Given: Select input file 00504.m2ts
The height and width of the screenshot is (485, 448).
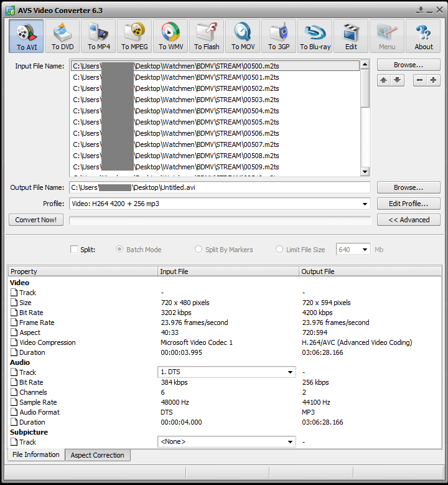Looking at the screenshot, I should (215, 111).
